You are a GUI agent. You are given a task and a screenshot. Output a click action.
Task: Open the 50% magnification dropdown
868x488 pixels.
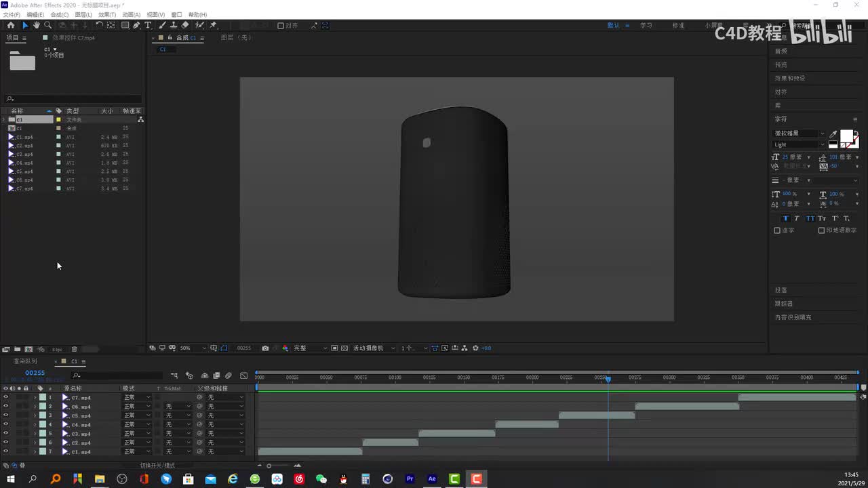coord(193,348)
